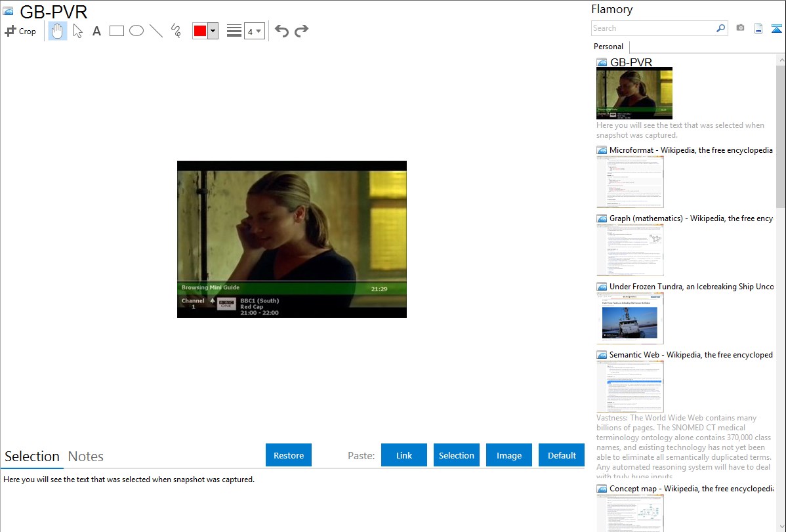Viewport: 786px width, 532px height.
Task: Open the line thickness dropdown showing 4
Action: pyautogui.click(x=254, y=31)
